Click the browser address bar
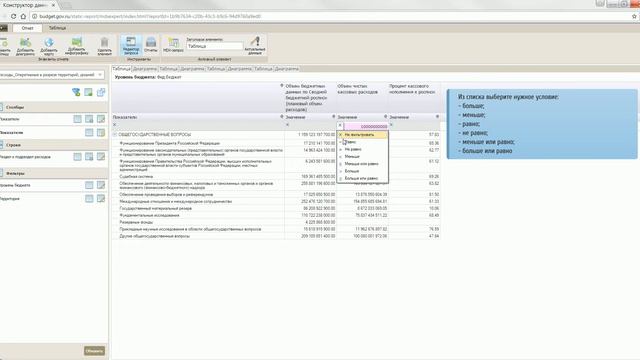 (x=327, y=16)
